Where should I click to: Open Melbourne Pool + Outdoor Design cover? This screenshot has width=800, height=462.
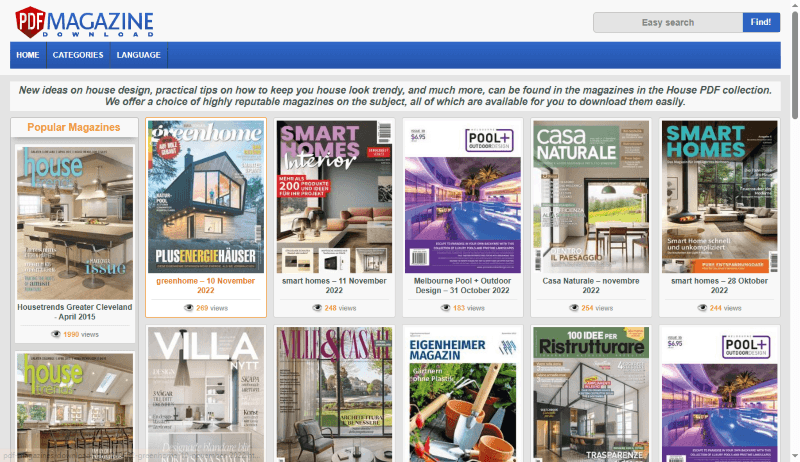coord(463,197)
